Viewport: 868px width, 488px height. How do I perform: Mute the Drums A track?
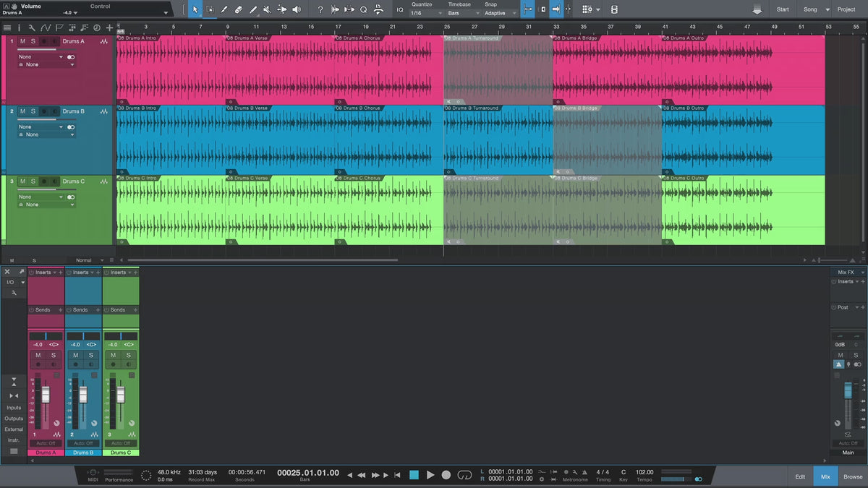22,41
